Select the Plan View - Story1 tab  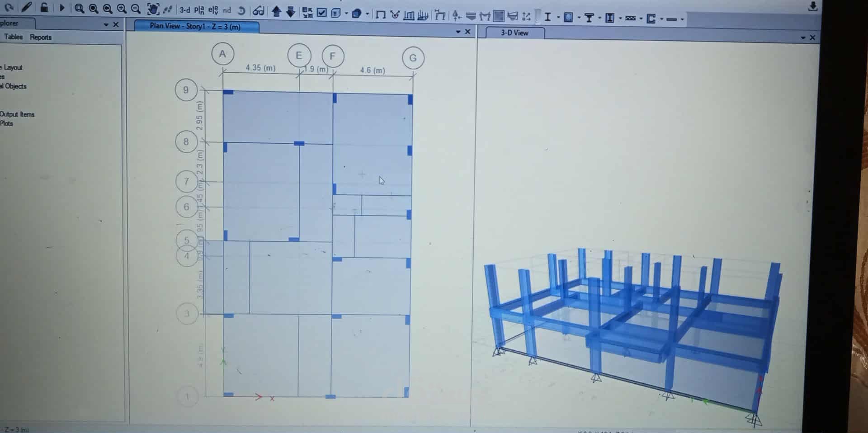(x=197, y=26)
